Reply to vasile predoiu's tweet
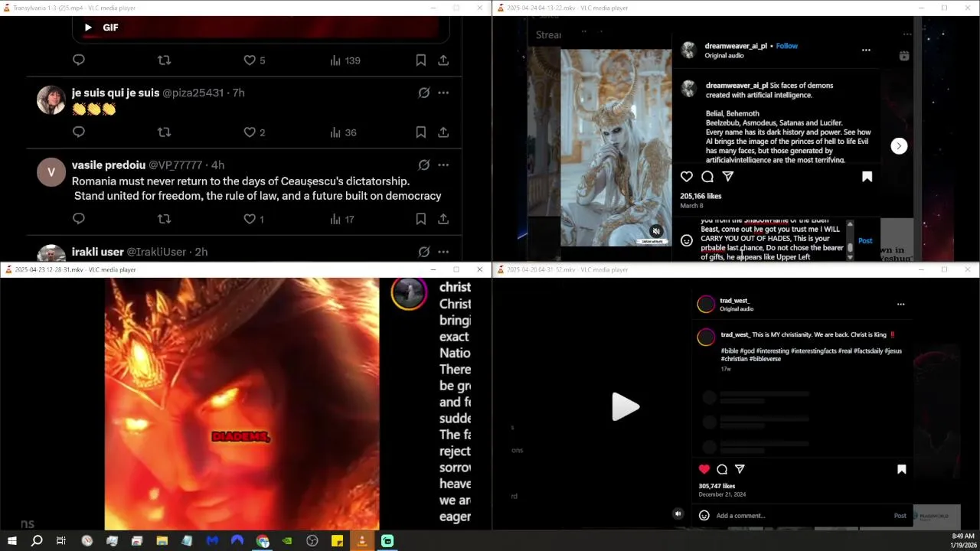The image size is (980, 551). (78, 219)
